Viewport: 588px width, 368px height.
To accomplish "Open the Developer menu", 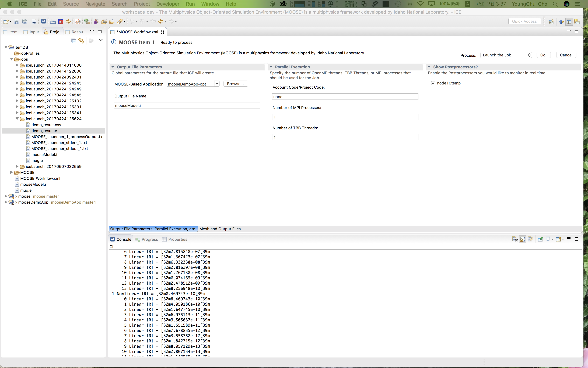I will tap(168, 4).
